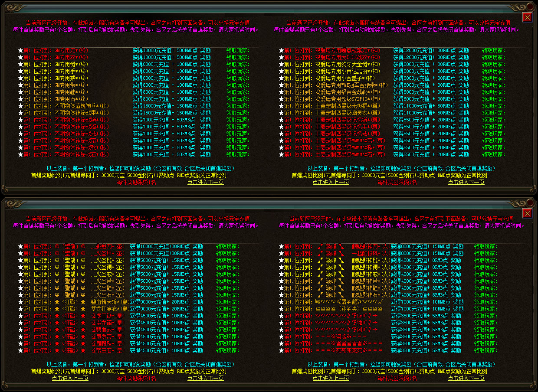Close the lower reward panel with red X
538x392 pixels.
pyautogui.click(x=527, y=213)
